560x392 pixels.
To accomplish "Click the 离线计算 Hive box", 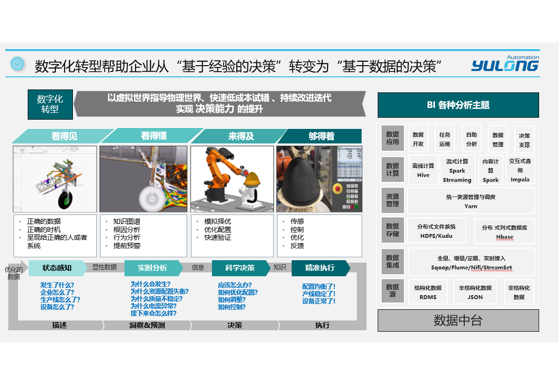I will [423, 170].
